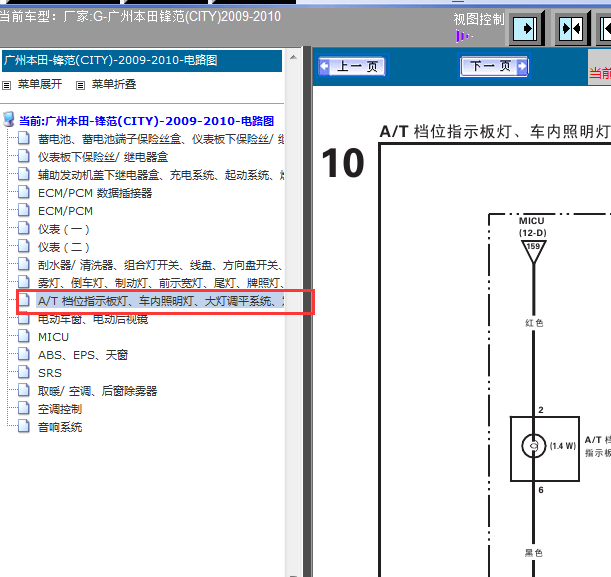The height and width of the screenshot is (577, 611).
Task: Expand all menus with 菜单展开
Action: point(40,84)
